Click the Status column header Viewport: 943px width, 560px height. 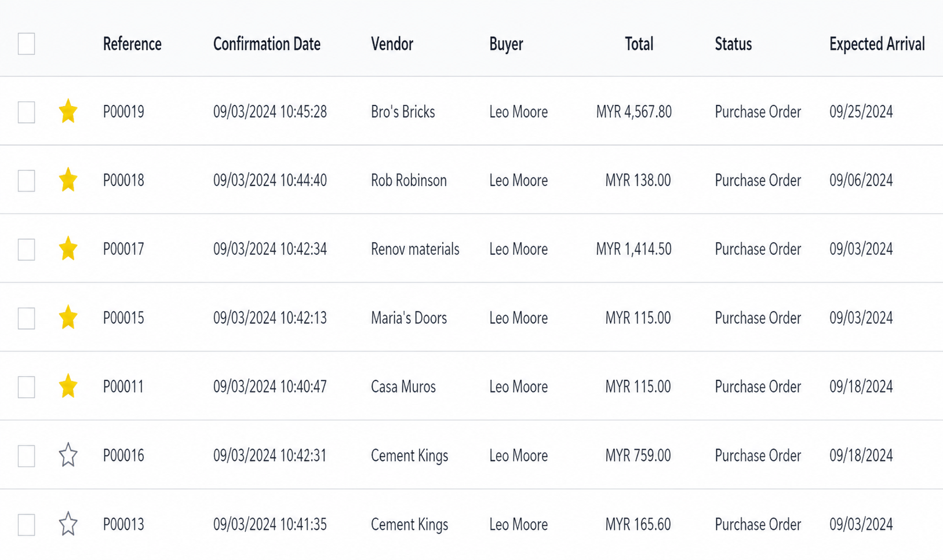tap(733, 44)
